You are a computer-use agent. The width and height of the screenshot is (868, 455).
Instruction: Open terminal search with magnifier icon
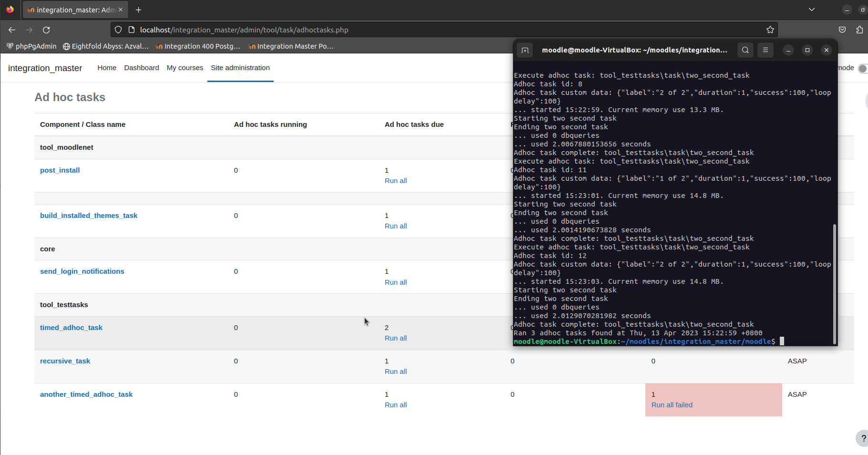pyautogui.click(x=745, y=50)
